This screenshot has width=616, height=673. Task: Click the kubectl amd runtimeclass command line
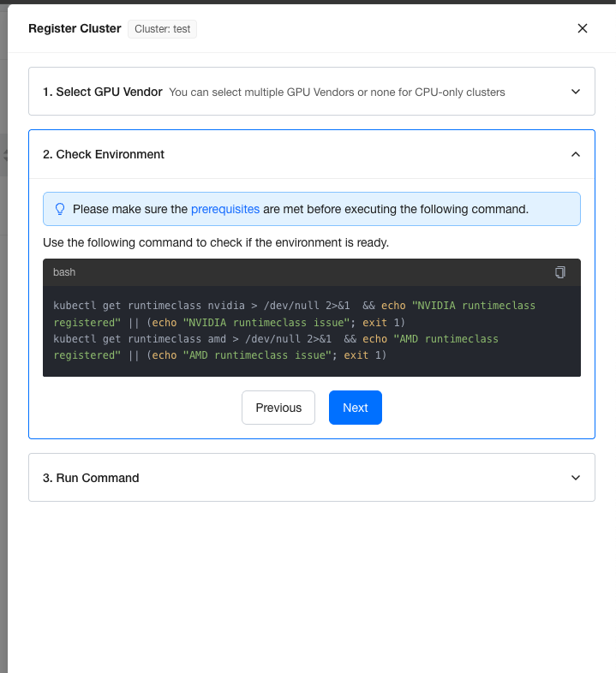[276, 347]
